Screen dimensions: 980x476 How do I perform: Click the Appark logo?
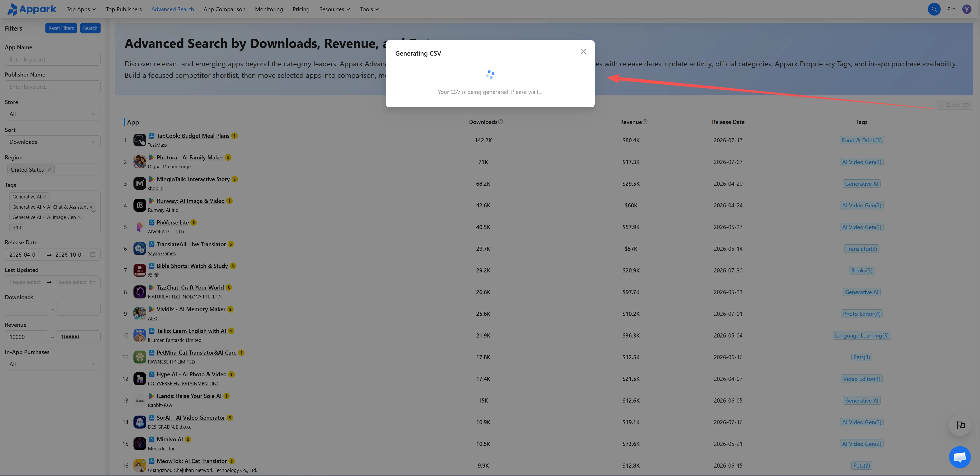(32, 9)
